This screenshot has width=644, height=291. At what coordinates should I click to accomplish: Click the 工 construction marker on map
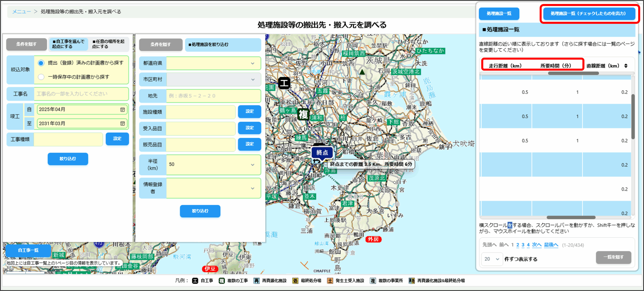point(284,83)
